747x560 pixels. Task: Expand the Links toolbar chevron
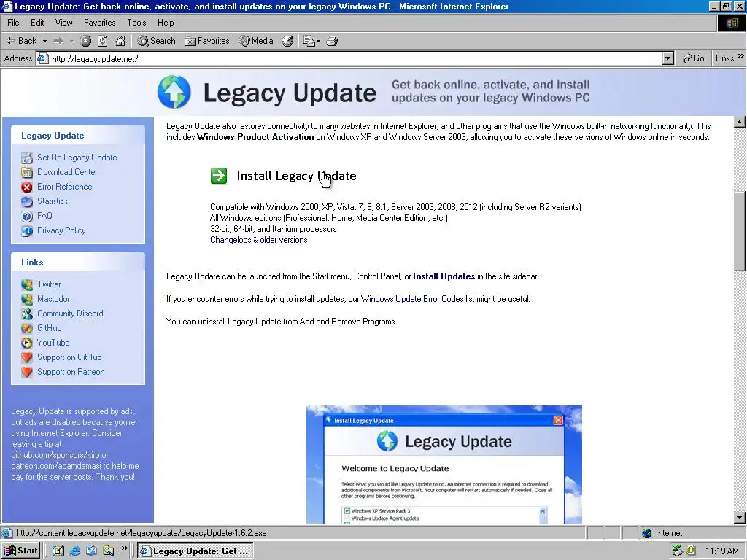click(x=741, y=56)
